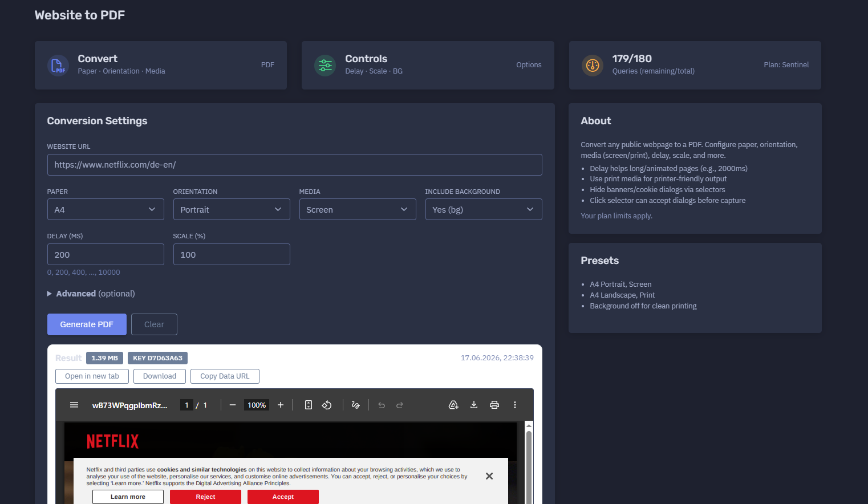Select the draw annotation tool
This screenshot has height=504, width=868.
click(356, 405)
